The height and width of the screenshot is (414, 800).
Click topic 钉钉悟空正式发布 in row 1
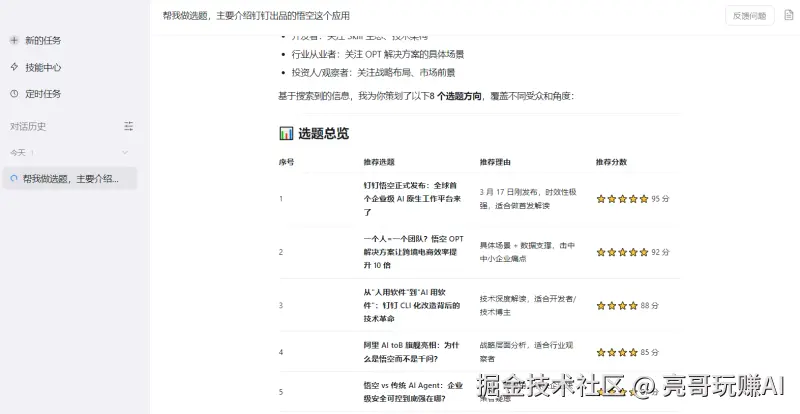click(x=412, y=199)
